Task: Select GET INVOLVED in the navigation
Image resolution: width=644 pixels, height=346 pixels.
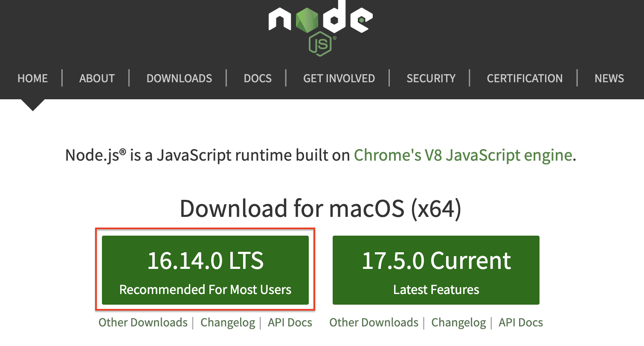Action: (339, 78)
